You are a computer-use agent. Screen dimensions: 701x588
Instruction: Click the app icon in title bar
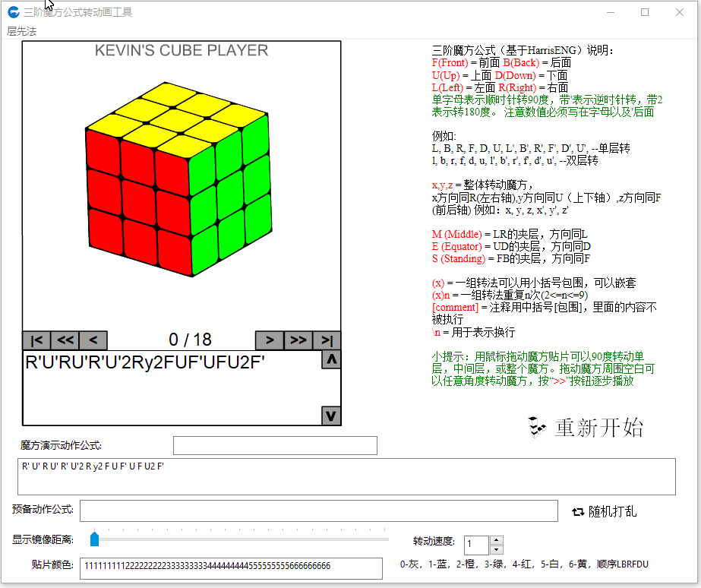click(14, 12)
